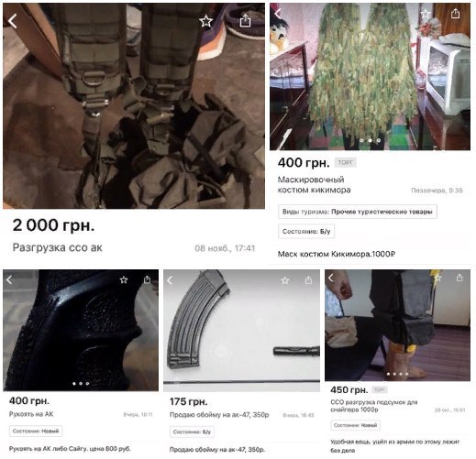Share the Разгрузка ссо ак listing
The height and width of the screenshot is (459, 476).
(x=245, y=21)
